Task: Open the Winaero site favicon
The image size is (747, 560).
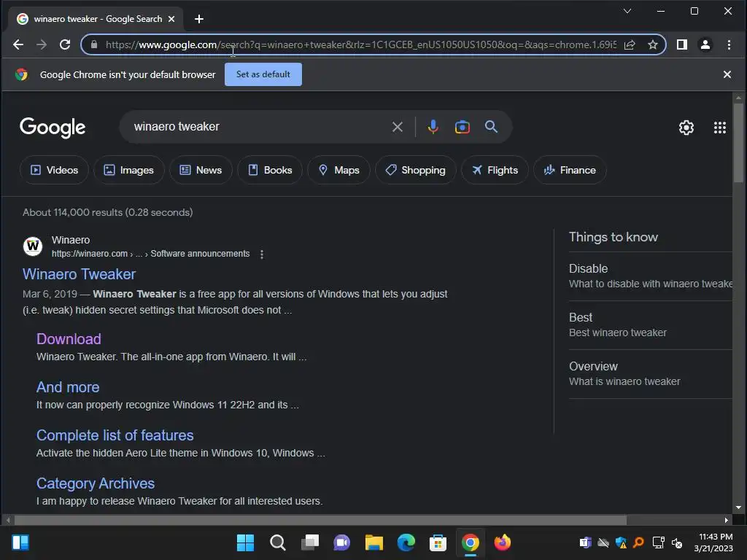Action: click(33, 246)
